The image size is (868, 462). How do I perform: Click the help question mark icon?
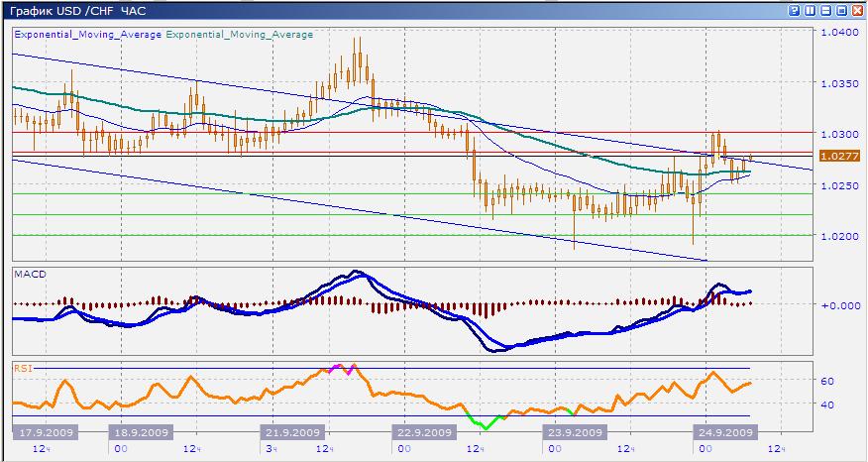(x=796, y=9)
